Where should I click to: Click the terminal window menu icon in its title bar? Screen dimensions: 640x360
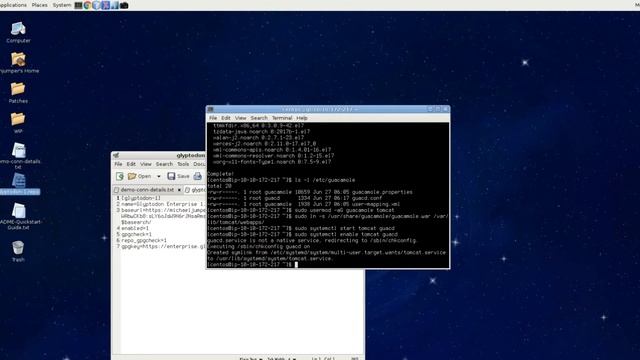(211, 109)
